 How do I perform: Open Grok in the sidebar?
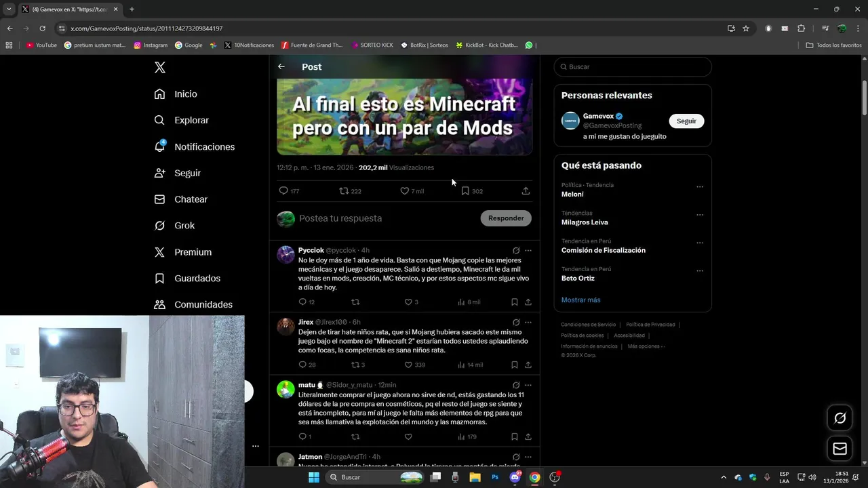pos(174,226)
